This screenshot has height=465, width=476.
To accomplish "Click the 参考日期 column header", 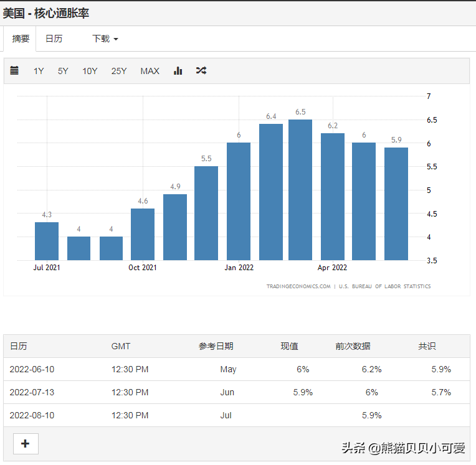I will pos(216,346).
